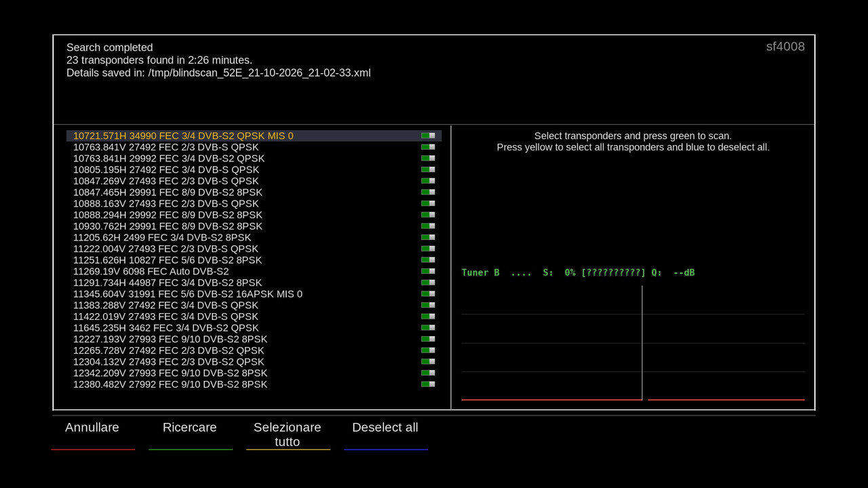Click the Tuner B signal status line

(578, 272)
